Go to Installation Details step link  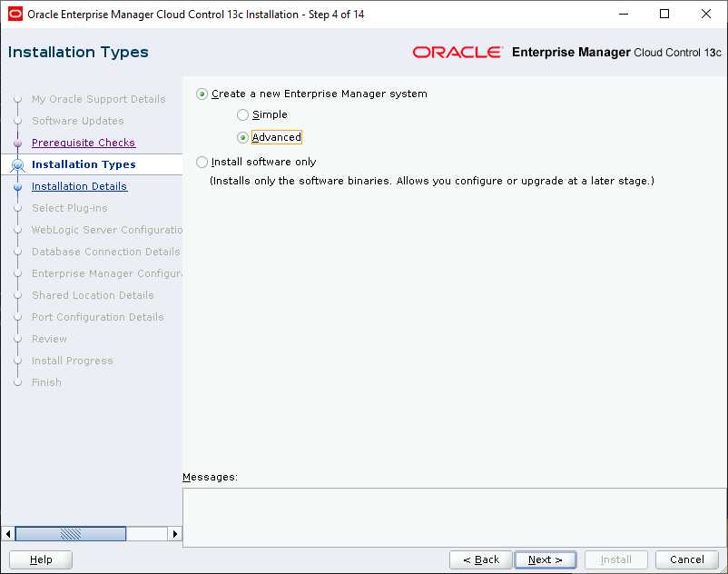(x=79, y=186)
